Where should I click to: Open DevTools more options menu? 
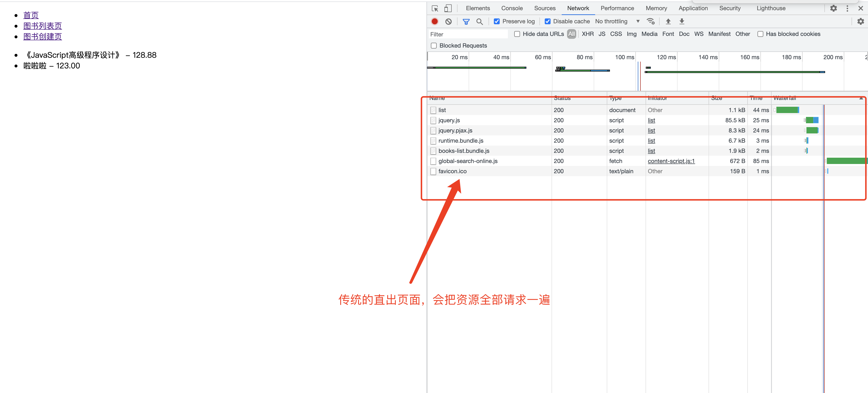point(847,8)
